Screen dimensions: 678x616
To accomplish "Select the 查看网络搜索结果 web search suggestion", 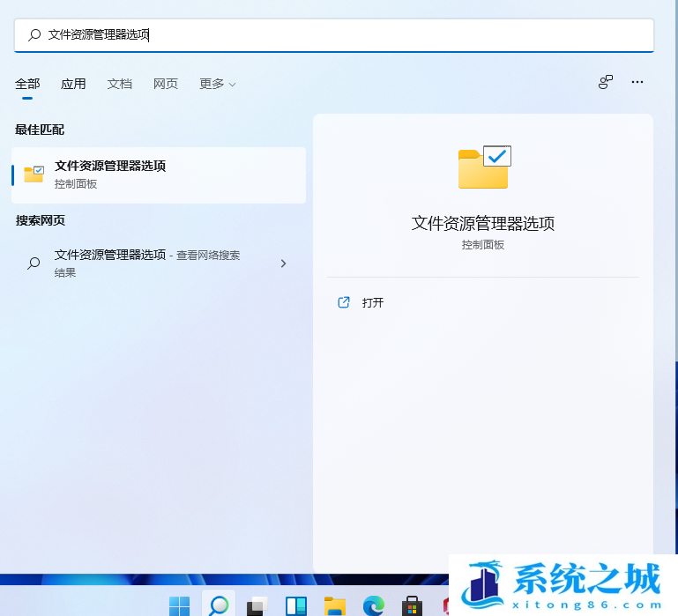I will coord(146,263).
